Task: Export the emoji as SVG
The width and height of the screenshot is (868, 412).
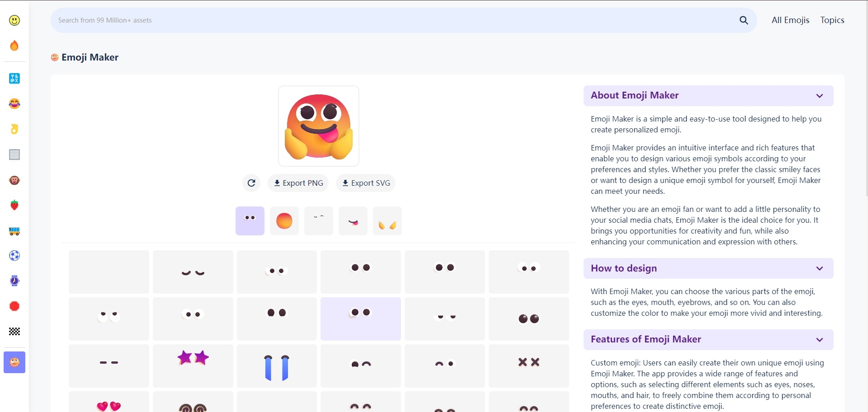Action: (x=366, y=183)
